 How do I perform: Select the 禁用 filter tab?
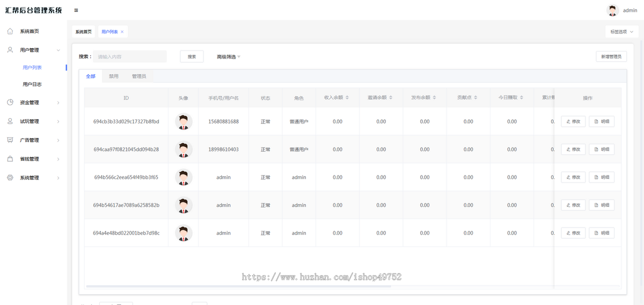pyautogui.click(x=114, y=76)
